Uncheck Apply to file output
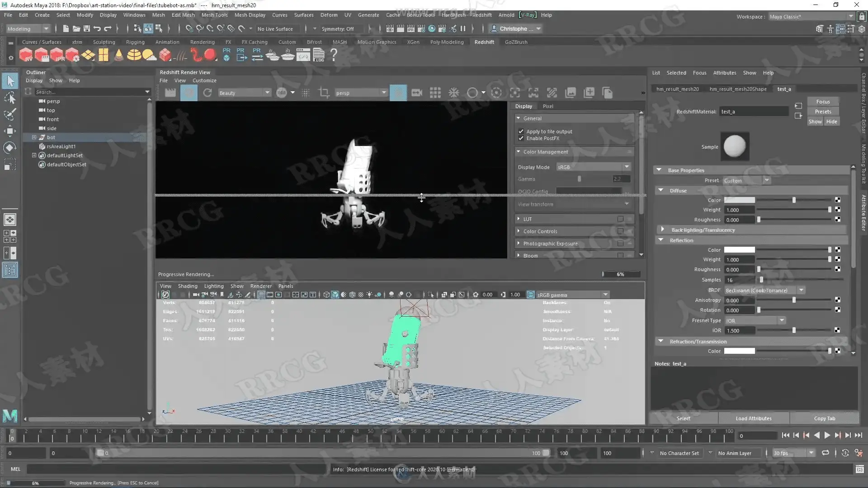The width and height of the screenshot is (868, 488). tap(521, 131)
